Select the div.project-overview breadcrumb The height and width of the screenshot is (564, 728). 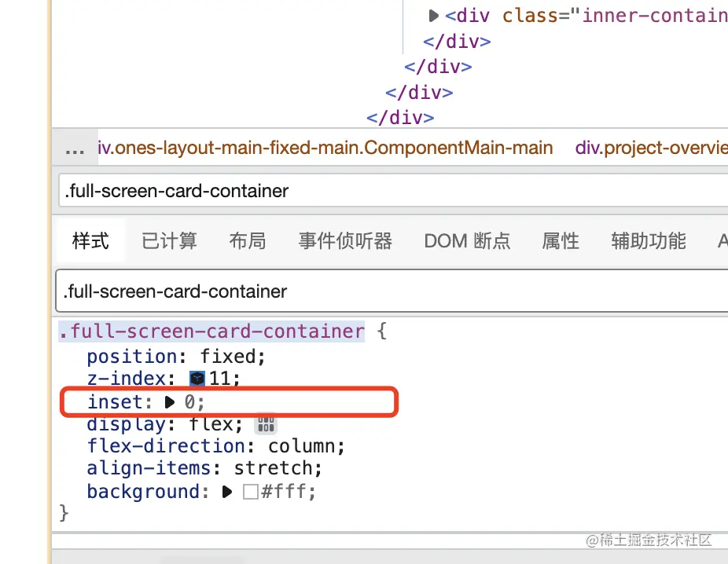pyautogui.click(x=652, y=148)
